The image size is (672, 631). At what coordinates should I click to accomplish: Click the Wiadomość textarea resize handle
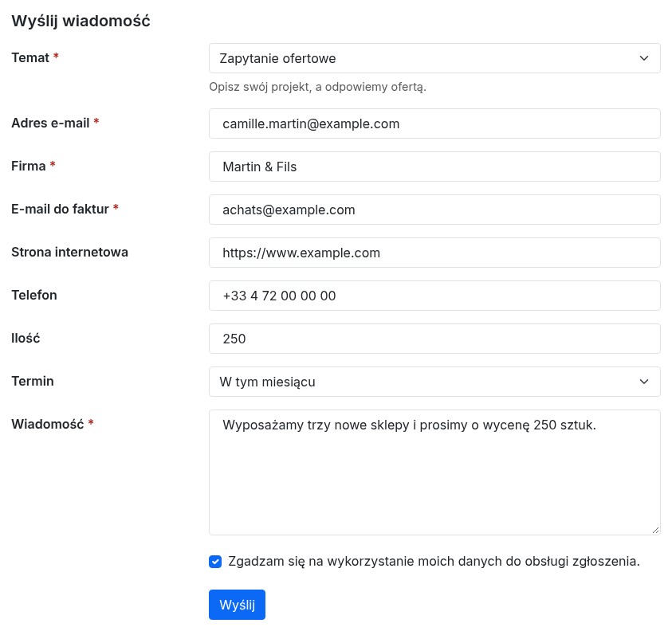point(656,531)
